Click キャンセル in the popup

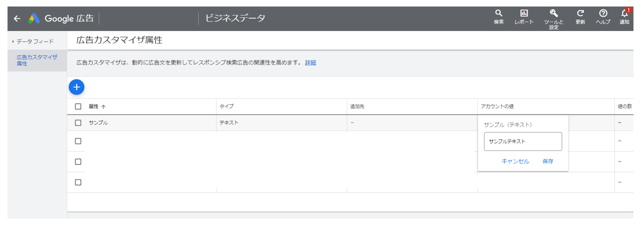(515, 161)
